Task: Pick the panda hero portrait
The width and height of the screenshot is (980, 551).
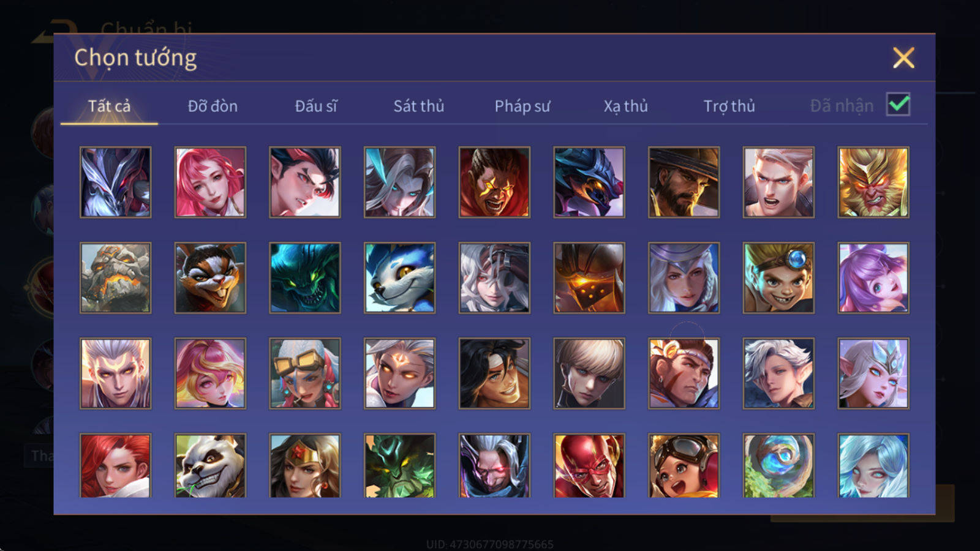Action: click(210, 465)
